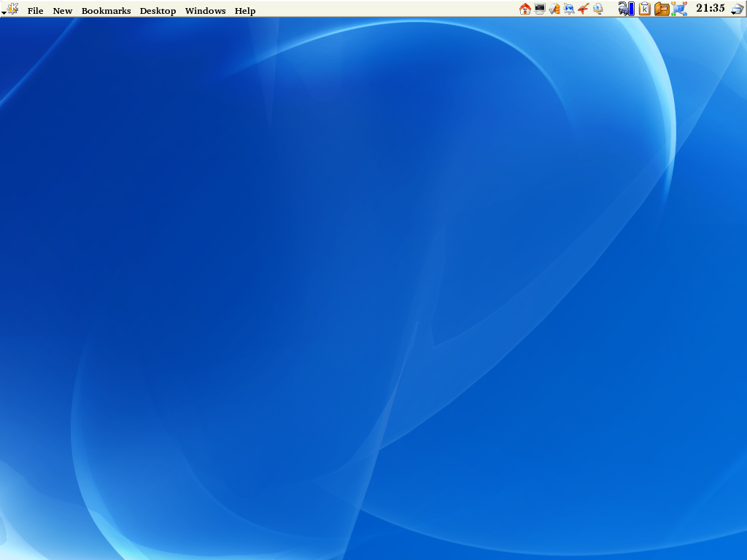Open the orange organizer tray icon
The width and height of the screenshot is (747, 560).
[662, 9]
